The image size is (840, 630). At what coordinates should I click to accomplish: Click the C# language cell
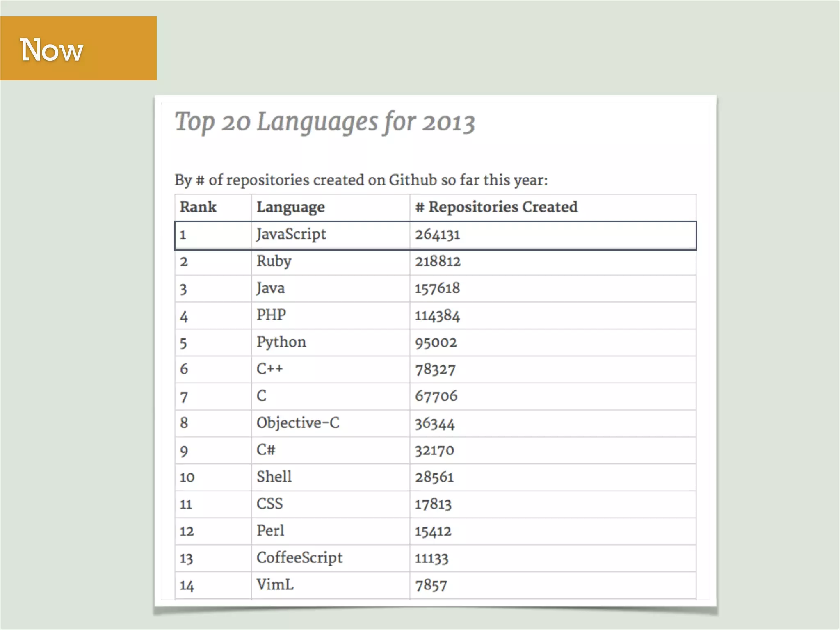(x=266, y=450)
